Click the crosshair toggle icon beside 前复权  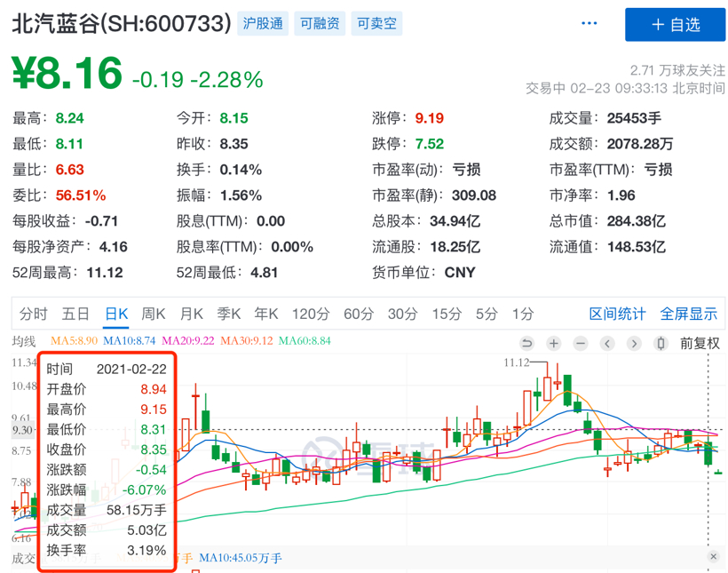click(x=661, y=344)
